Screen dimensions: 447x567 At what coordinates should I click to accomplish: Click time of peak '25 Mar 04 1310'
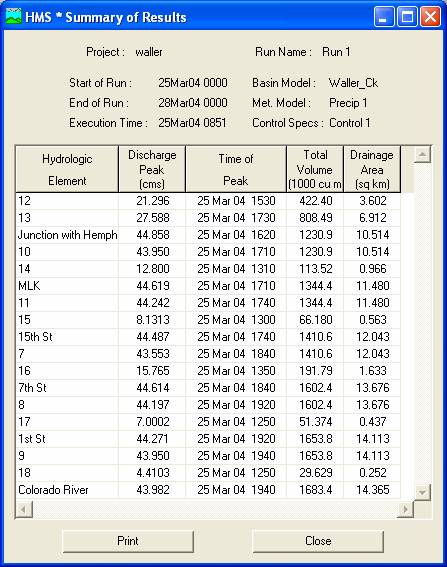tap(236, 269)
